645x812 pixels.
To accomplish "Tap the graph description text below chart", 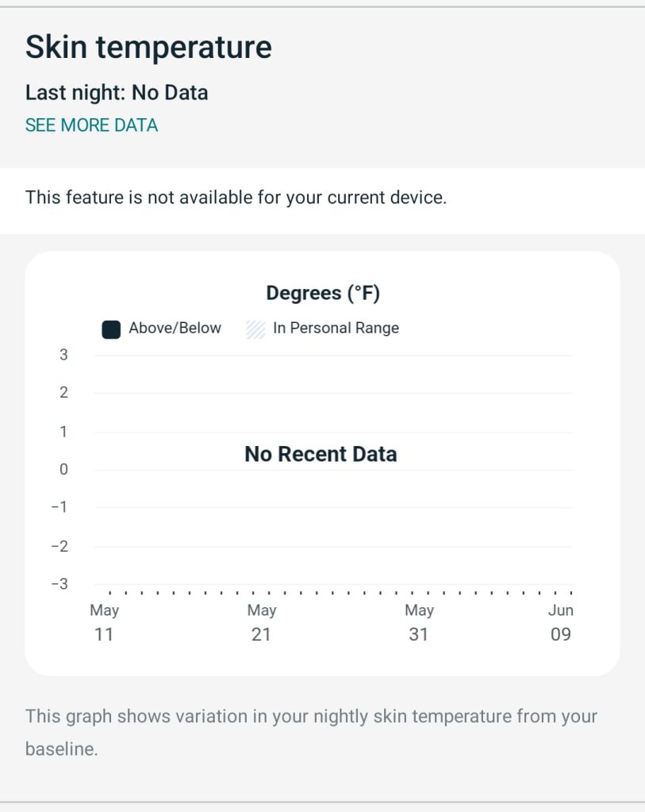I will point(309,732).
